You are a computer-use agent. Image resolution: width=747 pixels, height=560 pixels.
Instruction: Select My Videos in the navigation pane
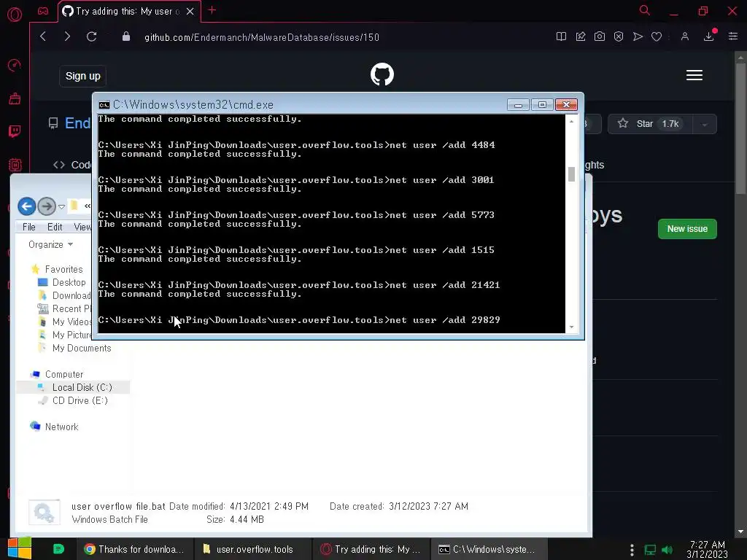coord(71,322)
